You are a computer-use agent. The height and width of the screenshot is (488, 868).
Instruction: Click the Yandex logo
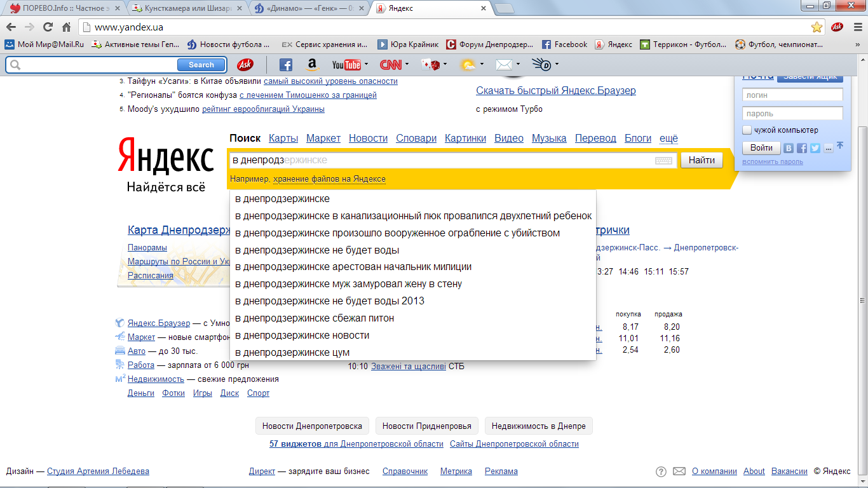point(166,156)
